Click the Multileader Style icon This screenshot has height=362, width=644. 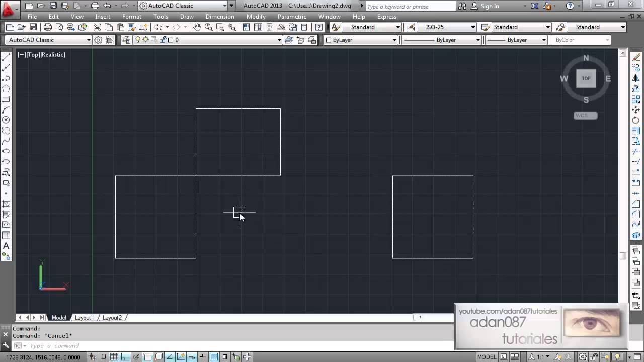click(x=559, y=27)
